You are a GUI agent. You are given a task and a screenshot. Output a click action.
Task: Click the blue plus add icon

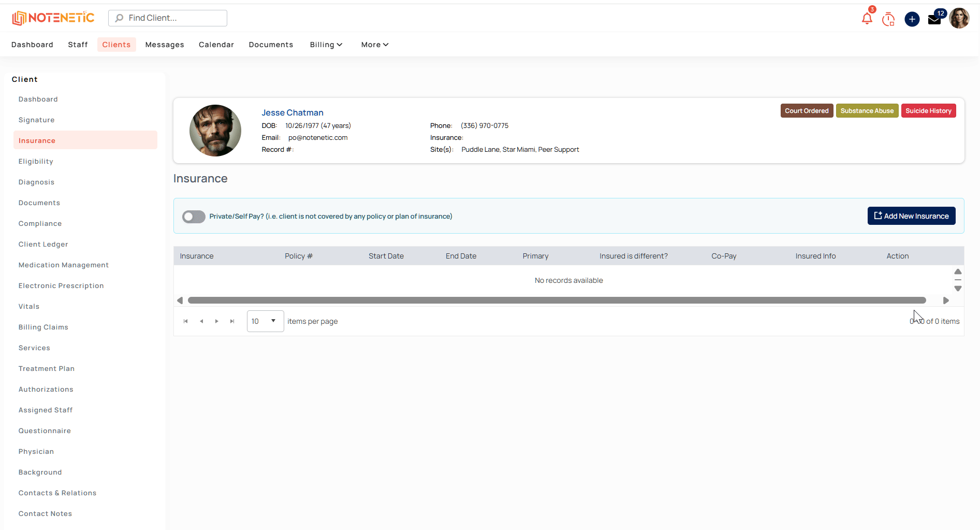point(912,19)
